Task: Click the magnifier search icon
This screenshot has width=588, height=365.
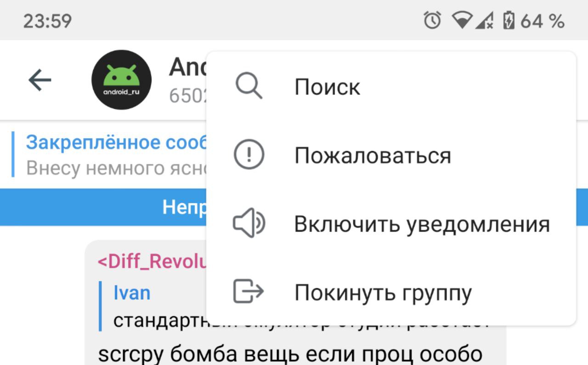Action: coord(249,86)
